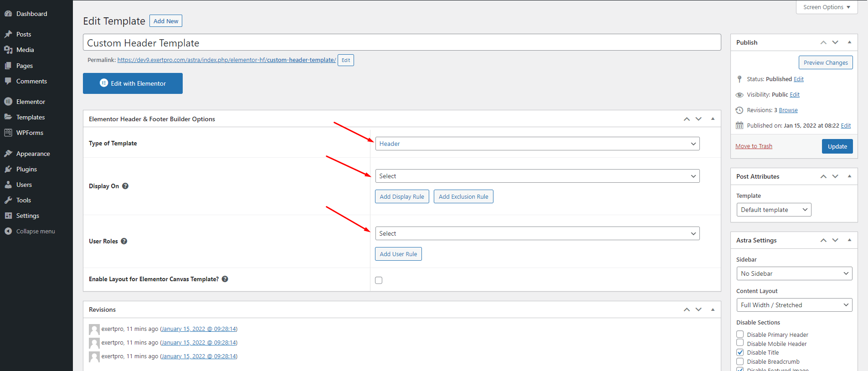Click Edit with Elementor button
Screen dimensions: 868x371
tap(133, 83)
